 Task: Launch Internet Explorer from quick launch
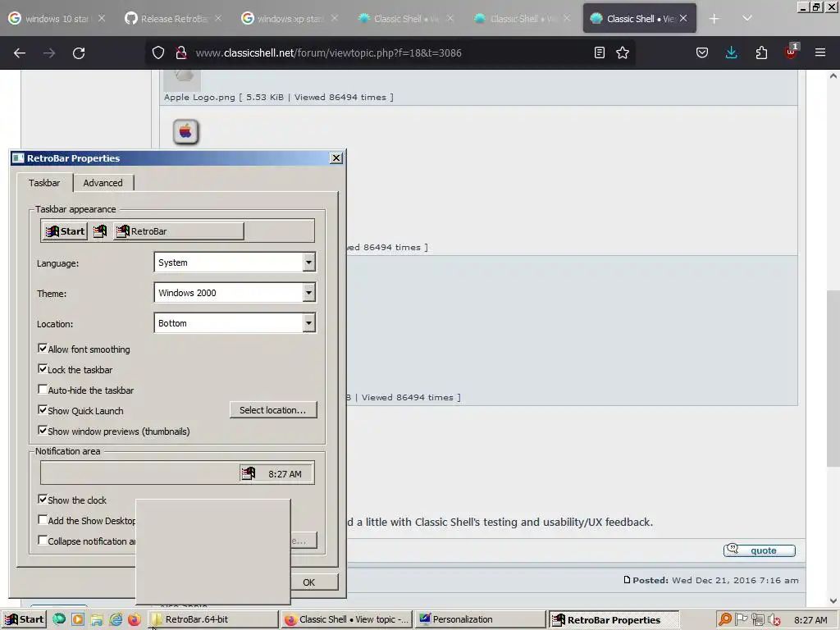116,619
